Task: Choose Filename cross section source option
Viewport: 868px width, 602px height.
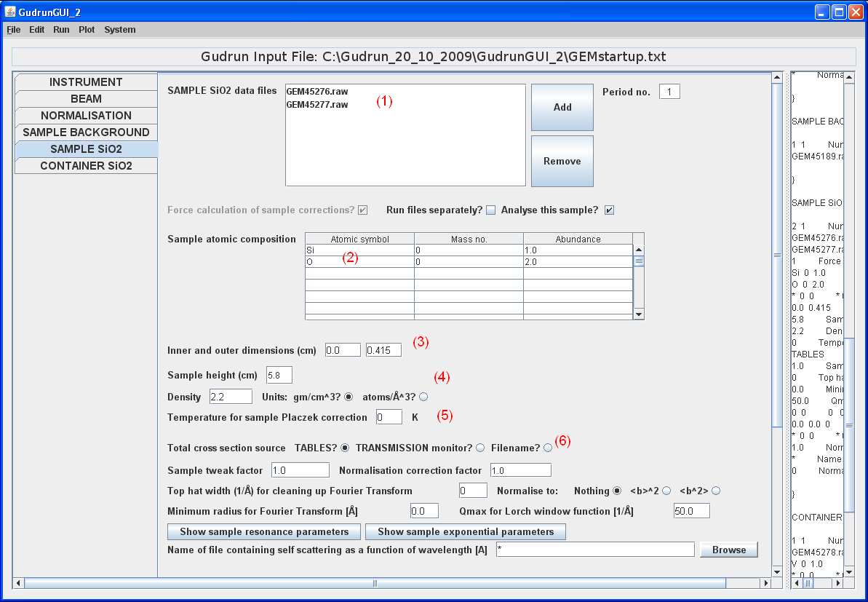Action: click(x=547, y=448)
